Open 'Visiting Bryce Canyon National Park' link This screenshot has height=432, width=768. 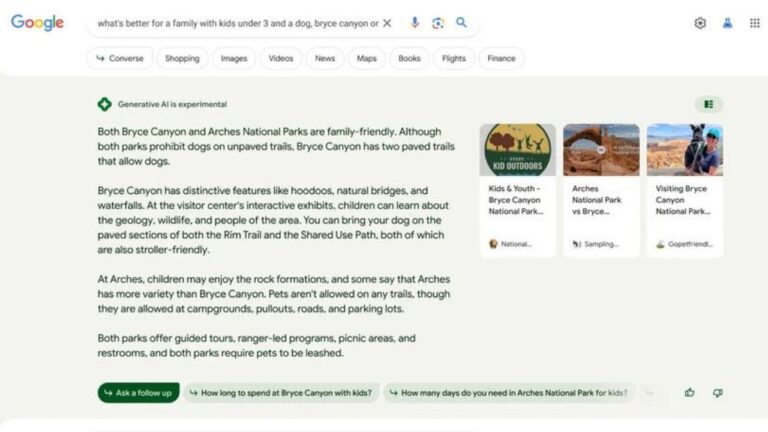(683, 200)
